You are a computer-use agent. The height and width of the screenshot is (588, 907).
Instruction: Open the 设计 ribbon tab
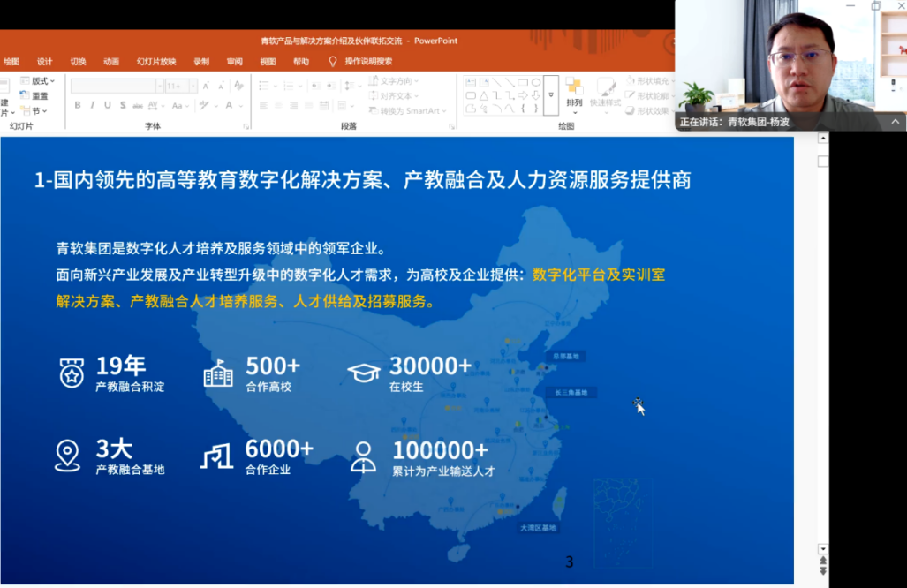click(x=44, y=61)
